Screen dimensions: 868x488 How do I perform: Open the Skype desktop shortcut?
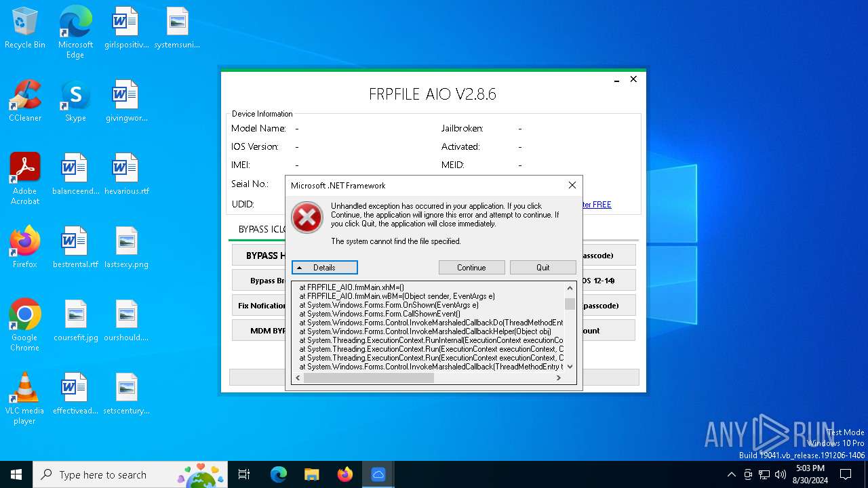tap(75, 102)
